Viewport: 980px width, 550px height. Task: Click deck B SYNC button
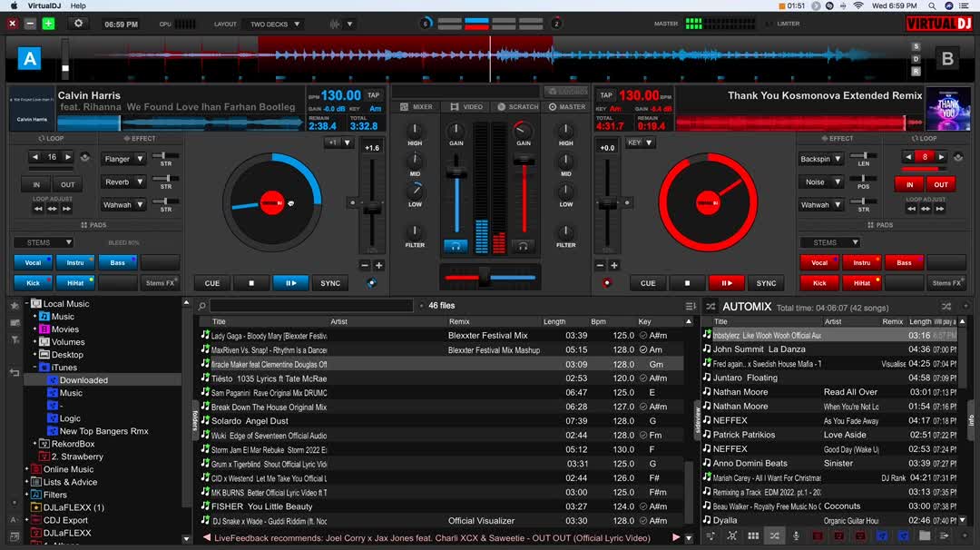click(766, 283)
